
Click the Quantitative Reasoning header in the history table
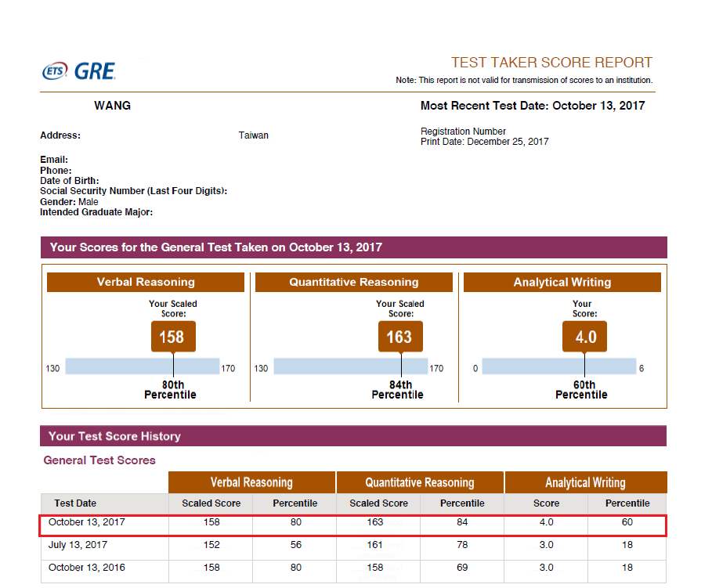420,482
